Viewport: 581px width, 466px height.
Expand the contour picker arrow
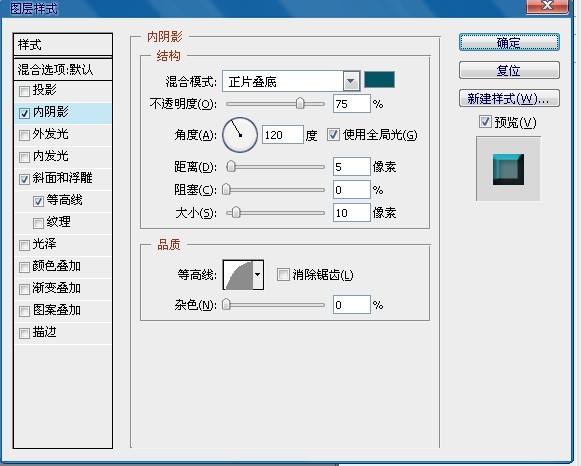point(258,274)
